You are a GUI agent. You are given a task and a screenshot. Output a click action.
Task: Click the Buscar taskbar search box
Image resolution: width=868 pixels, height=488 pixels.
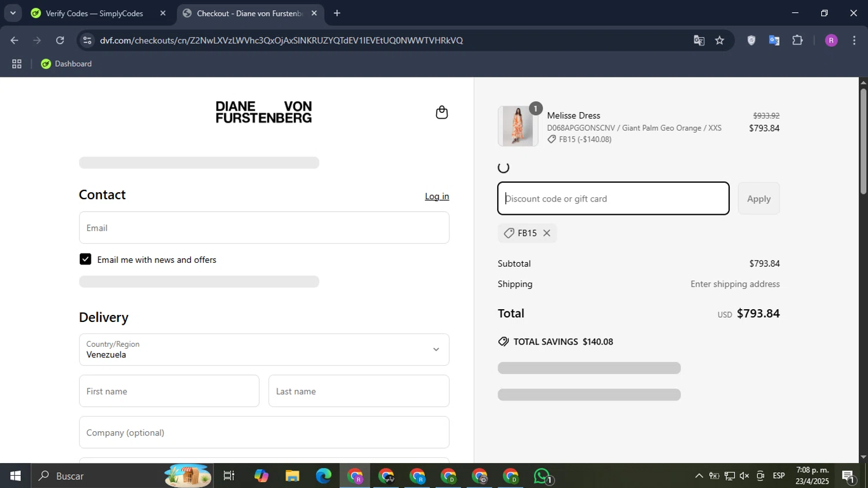point(122,476)
